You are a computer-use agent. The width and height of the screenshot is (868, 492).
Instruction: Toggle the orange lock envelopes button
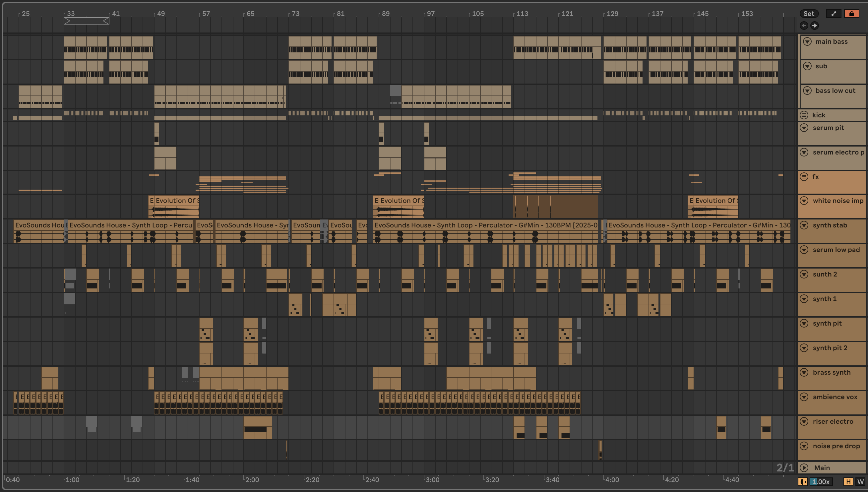[x=851, y=14]
